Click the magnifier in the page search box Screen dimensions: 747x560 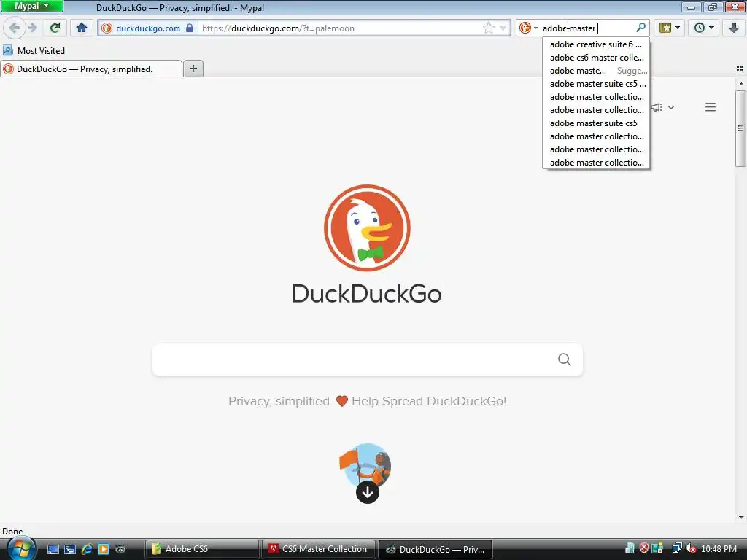click(x=564, y=359)
